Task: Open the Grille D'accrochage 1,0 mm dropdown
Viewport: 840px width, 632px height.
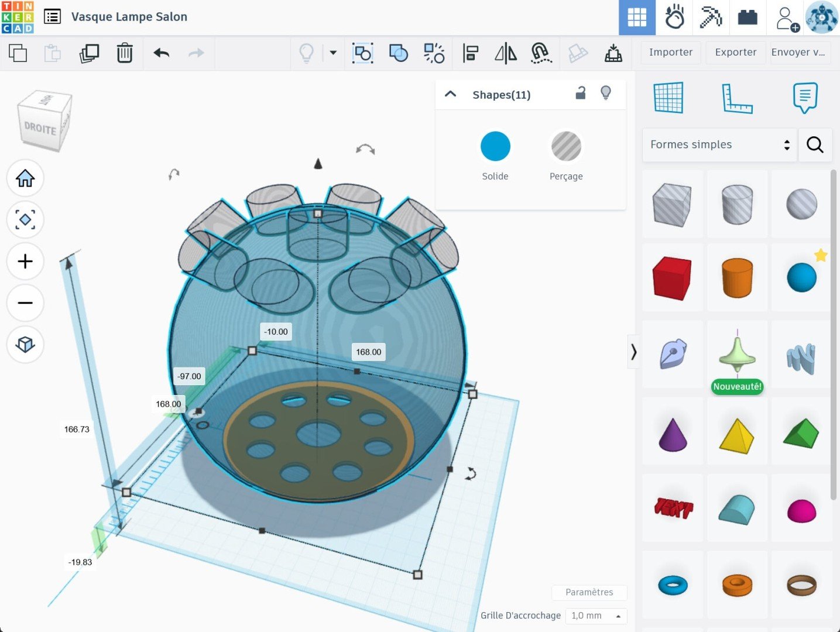Action: click(x=596, y=616)
